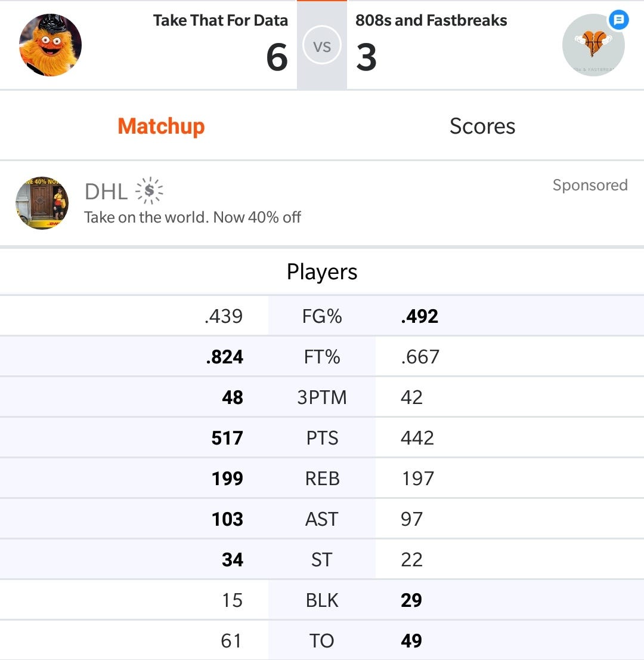Tap the VS circle badge
This screenshot has width=644, height=660.
(x=322, y=45)
